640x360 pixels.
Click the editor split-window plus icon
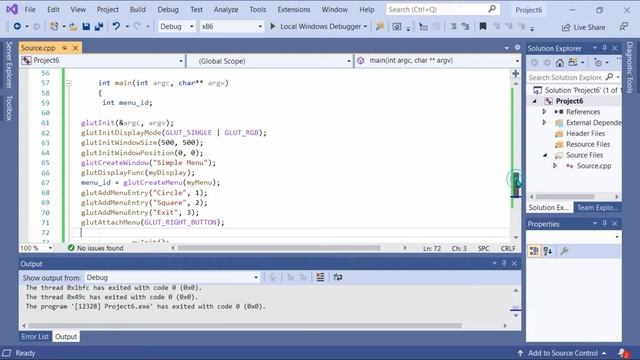[x=516, y=73]
